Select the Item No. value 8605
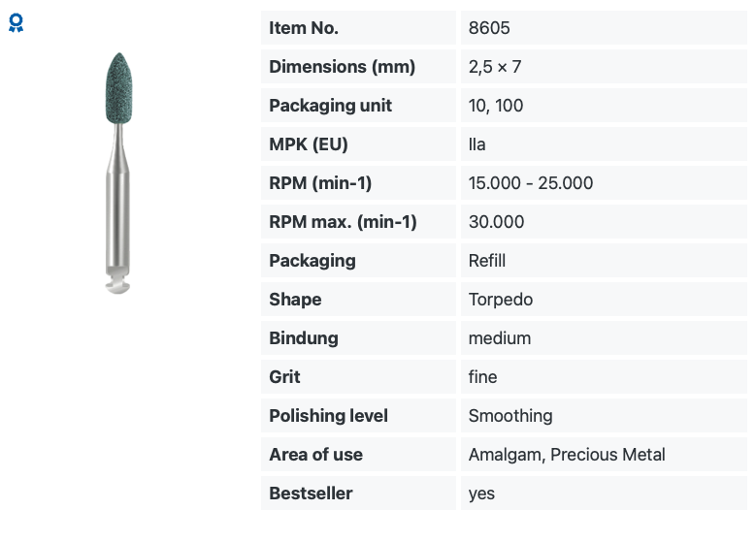 tap(489, 28)
